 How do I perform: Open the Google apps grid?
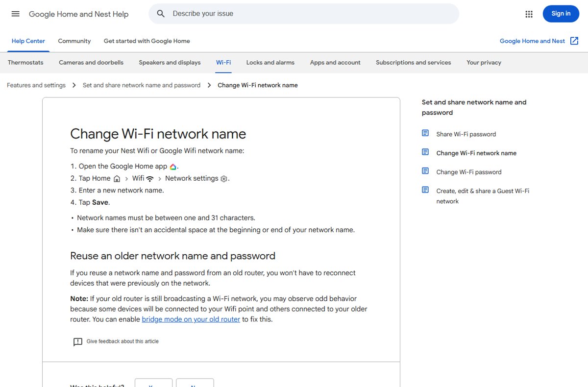coord(529,14)
